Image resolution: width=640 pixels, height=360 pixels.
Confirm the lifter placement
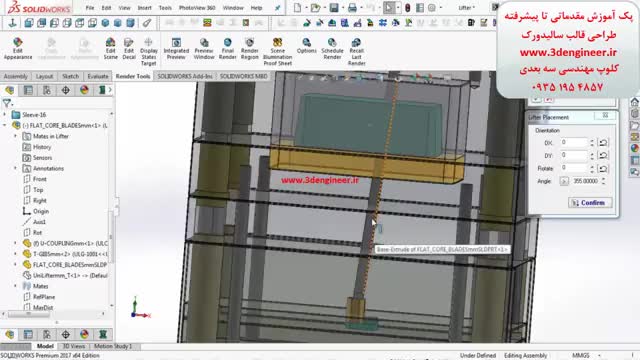tap(590, 203)
